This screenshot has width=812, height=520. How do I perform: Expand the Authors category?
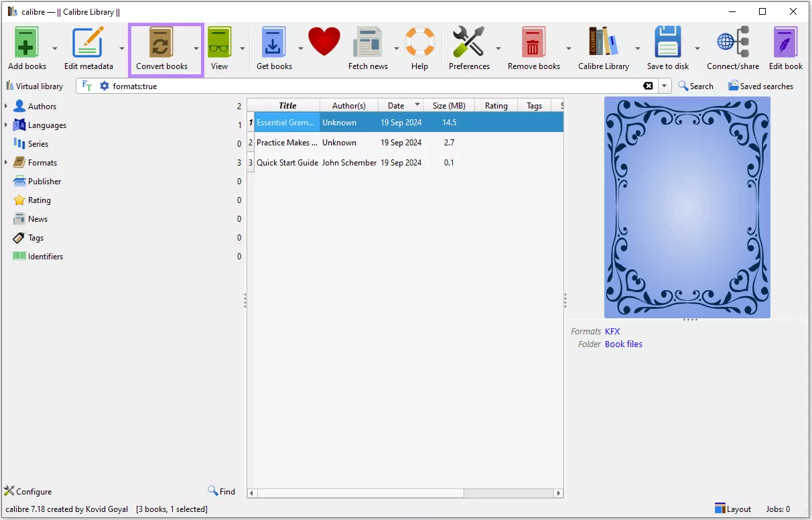[6, 107]
